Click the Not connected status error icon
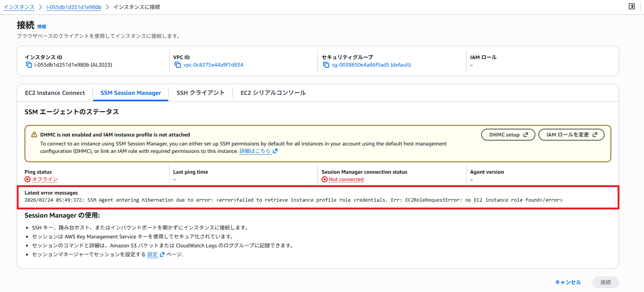 tap(325, 179)
